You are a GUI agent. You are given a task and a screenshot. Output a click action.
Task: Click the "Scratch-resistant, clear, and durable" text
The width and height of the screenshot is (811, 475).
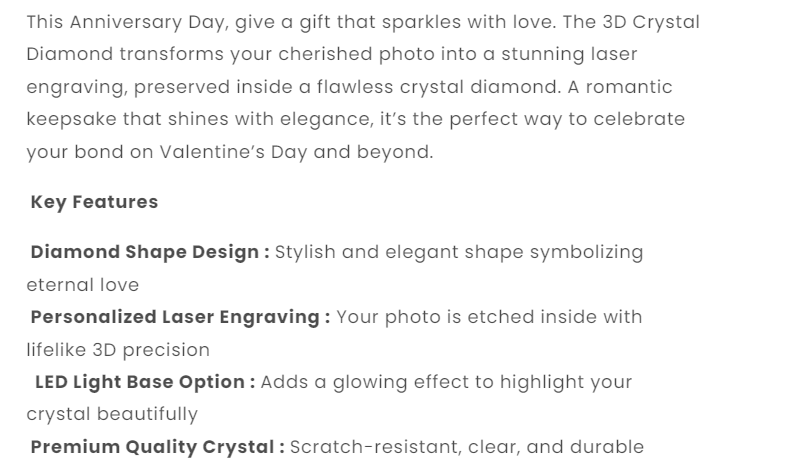[x=467, y=447]
